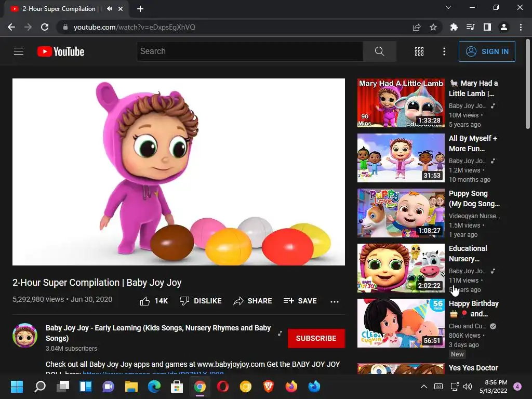This screenshot has height=399, width=532.
Task: Focus the YouTube Search input field
Action: pos(250,51)
